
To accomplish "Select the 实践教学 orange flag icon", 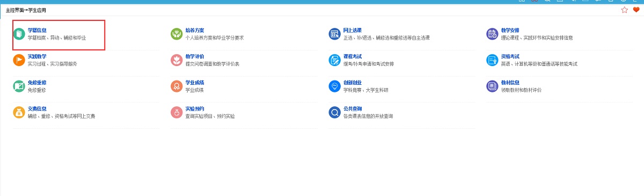I will (x=19, y=60).
